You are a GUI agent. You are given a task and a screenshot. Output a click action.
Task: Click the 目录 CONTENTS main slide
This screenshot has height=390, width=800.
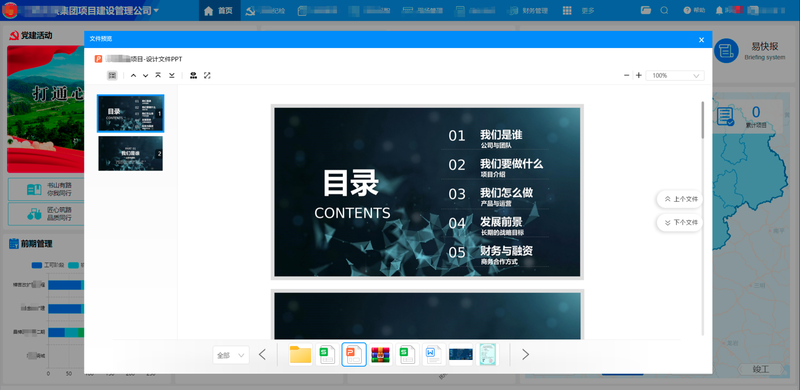click(427, 192)
